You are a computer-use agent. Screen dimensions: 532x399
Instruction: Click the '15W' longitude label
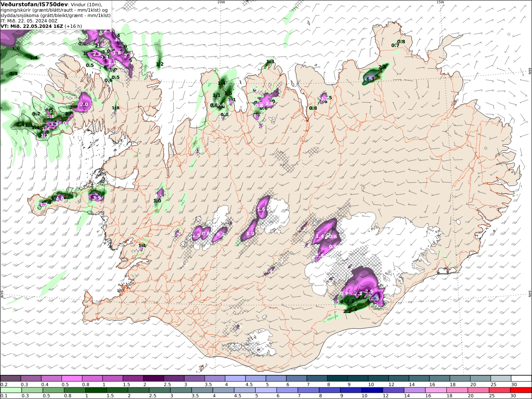pyautogui.click(x=440, y=2)
